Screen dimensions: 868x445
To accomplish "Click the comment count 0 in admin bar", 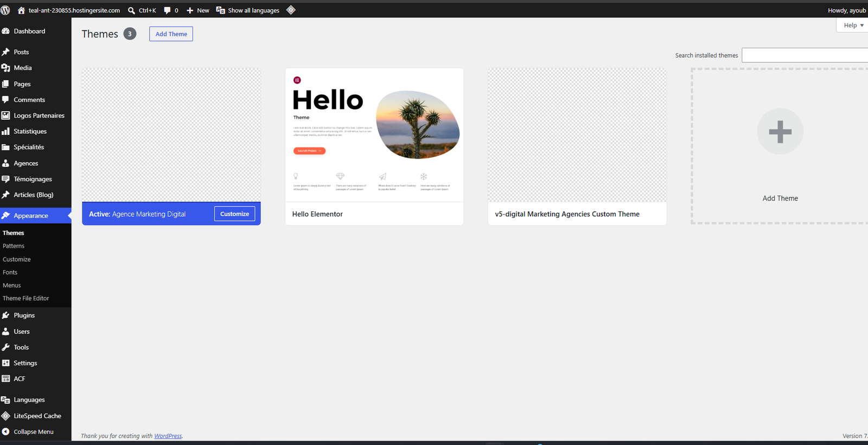I will (x=176, y=10).
